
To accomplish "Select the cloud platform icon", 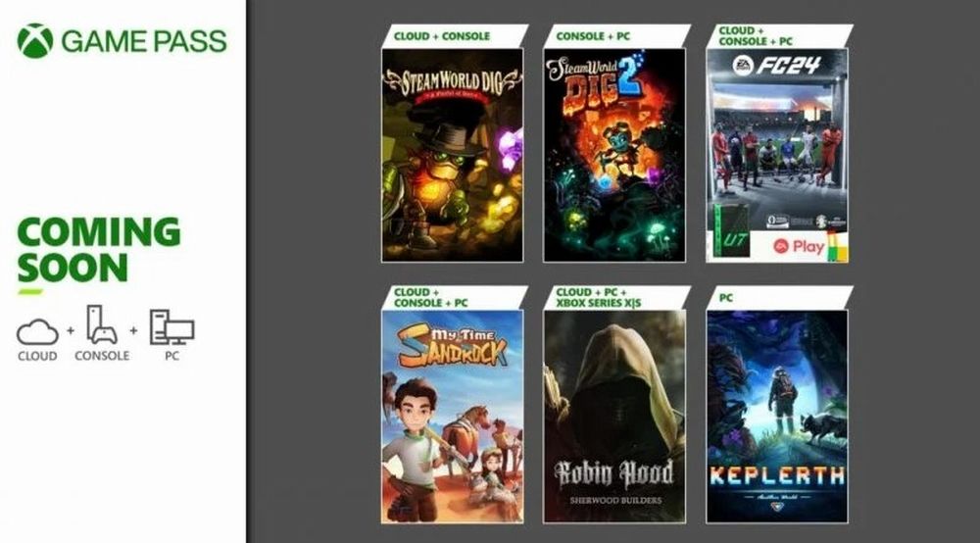I will (37, 332).
